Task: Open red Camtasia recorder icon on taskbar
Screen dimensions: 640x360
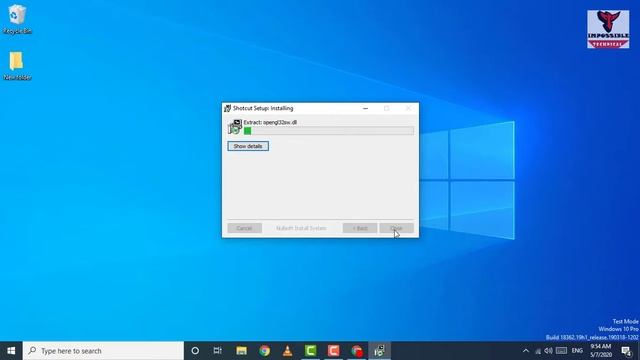Action: coord(333,351)
